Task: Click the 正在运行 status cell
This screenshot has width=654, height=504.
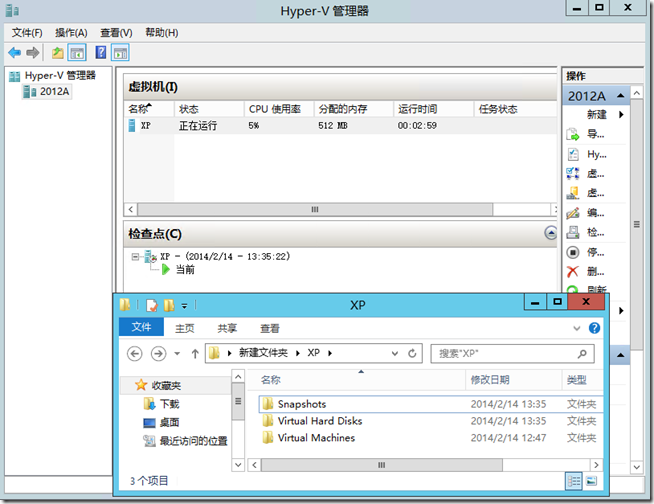Action: (x=198, y=126)
